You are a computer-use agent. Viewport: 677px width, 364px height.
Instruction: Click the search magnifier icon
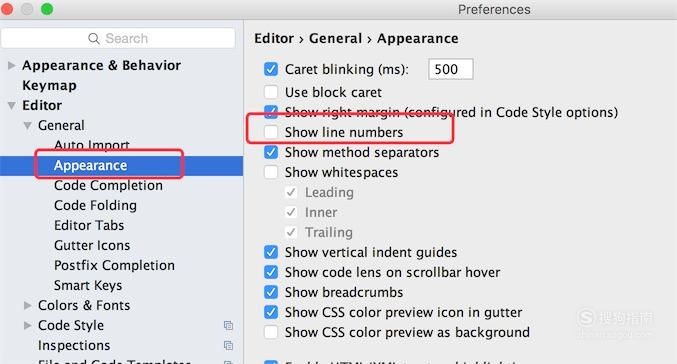[94, 38]
